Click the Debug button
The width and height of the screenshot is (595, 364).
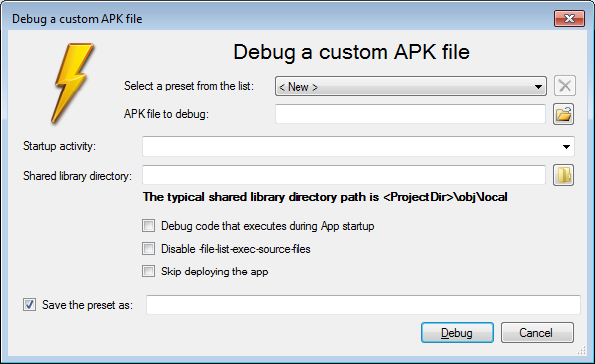pyautogui.click(x=457, y=333)
